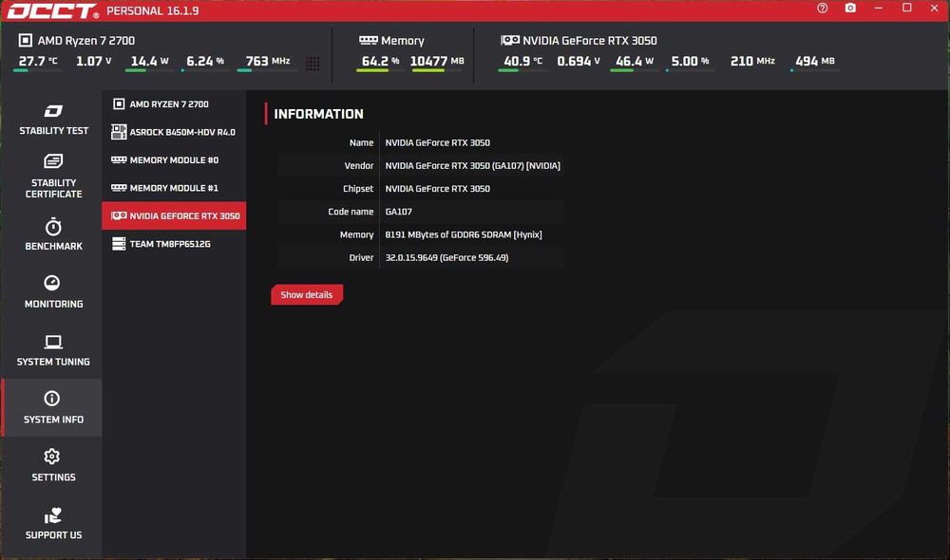
Task: Click CPU temperature 27.7 °C reading
Action: pyautogui.click(x=38, y=61)
